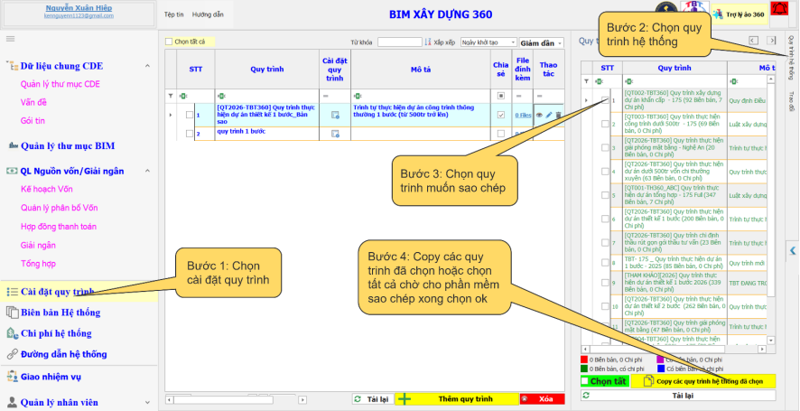Open the 'Ngày khởi tạo' sort dropdown
Screen dimensions: 800x411
click(488, 43)
